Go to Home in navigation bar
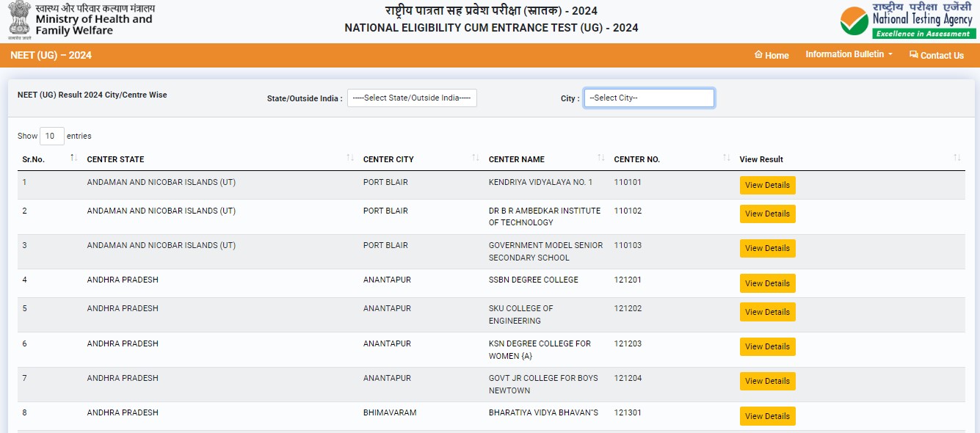 pos(772,56)
